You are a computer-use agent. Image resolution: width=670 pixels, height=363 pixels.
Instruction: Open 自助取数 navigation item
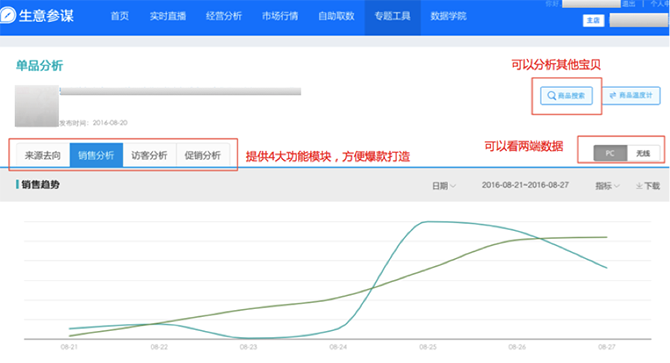(x=336, y=16)
